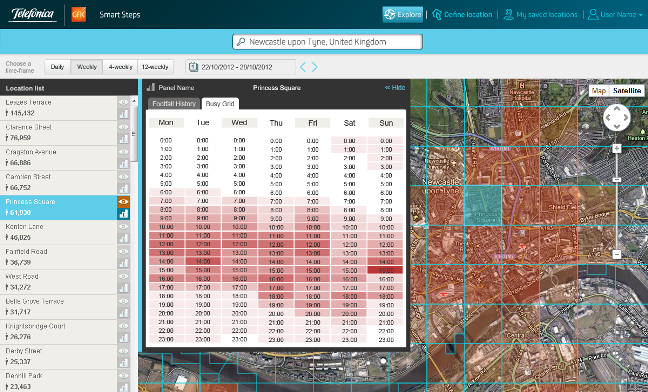This screenshot has width=648, height=392.
Task: Click the bar chart icon for Kenton Lane
Action: click(x=124, y=238)
